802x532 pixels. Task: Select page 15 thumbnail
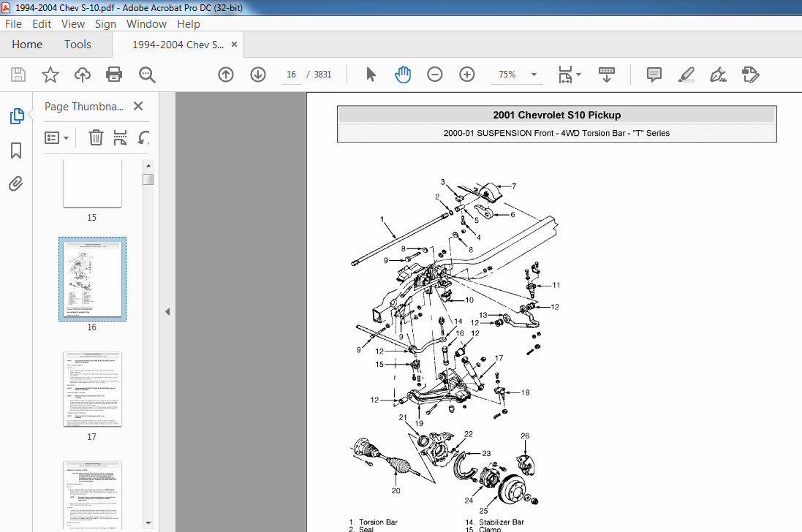92,183
